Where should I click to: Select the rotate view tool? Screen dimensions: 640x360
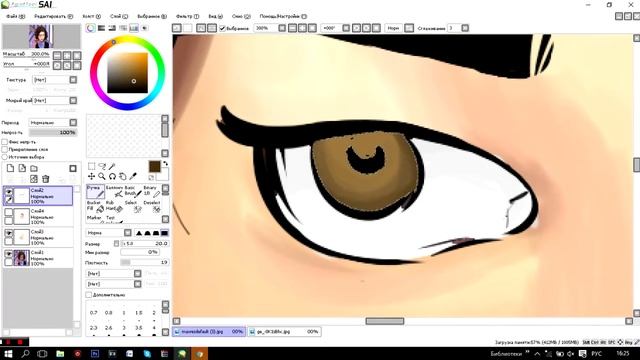112,176
